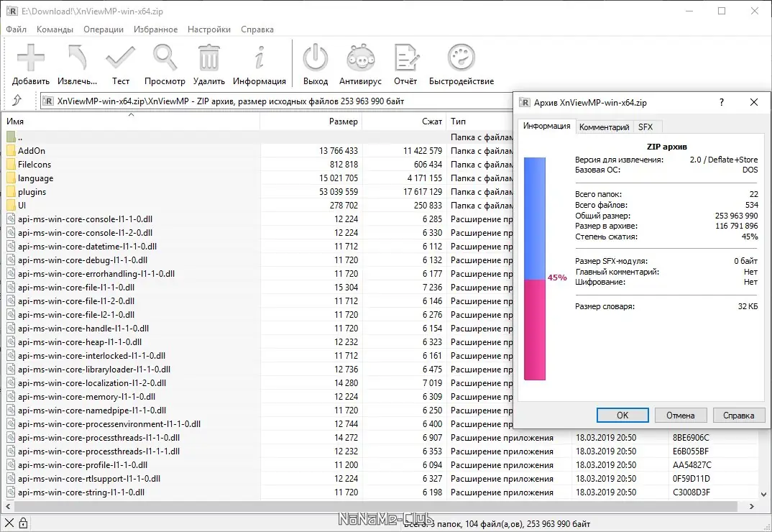The height and width of the screenshot is (532, 772).
Task: Select api-ms-win-core-datetime-l1-1-0.dll file name
Action: [87, 247]
